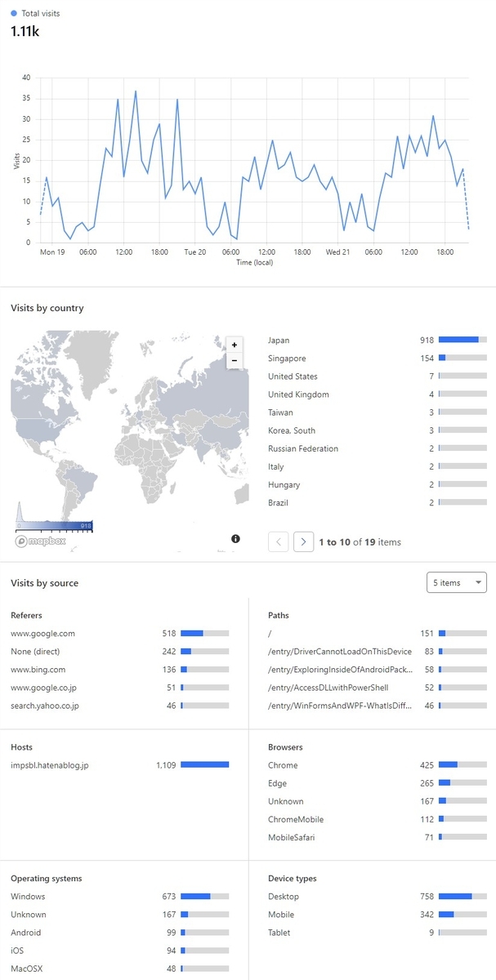Click Desktop 758 visits bar
The height and width of the screenshot is (980, 496).
click(x=462, y=897)
